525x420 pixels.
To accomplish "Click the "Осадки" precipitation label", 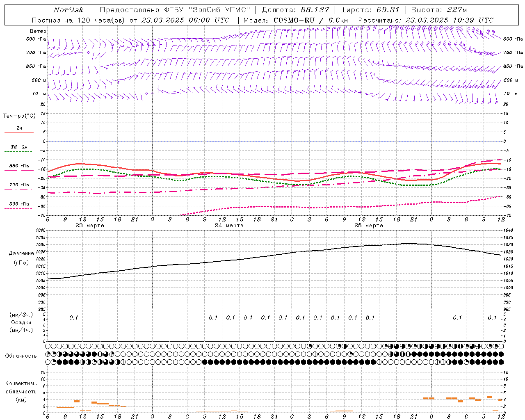I will 21,322.
